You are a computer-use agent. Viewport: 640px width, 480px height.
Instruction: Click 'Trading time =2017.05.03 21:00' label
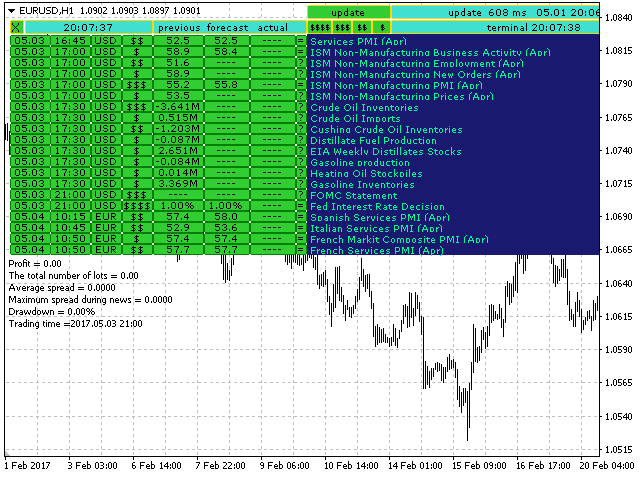[x=76, y=324]
